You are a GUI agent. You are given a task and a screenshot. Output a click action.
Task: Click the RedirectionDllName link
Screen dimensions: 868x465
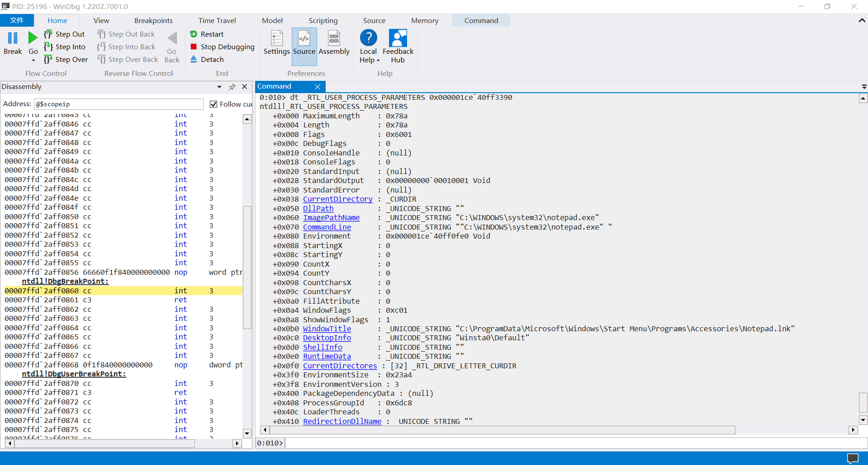coord(342,421)
